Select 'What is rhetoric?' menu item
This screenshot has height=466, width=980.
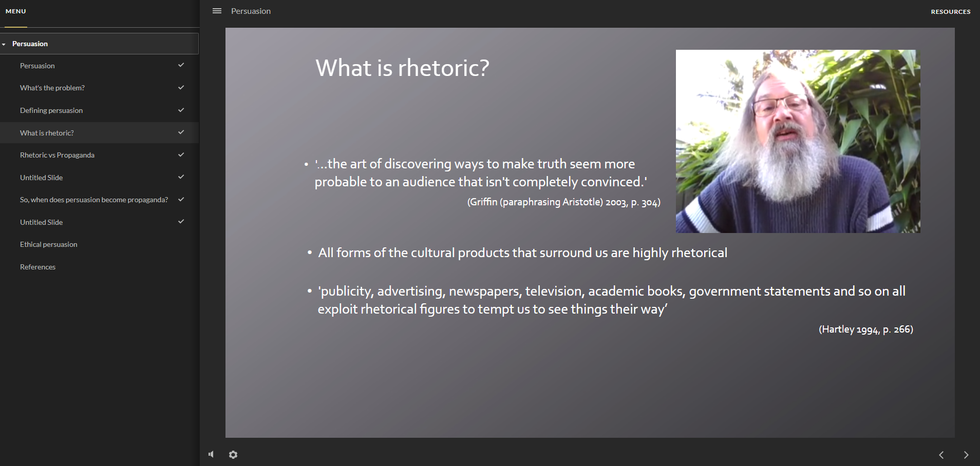coord(100,132)
